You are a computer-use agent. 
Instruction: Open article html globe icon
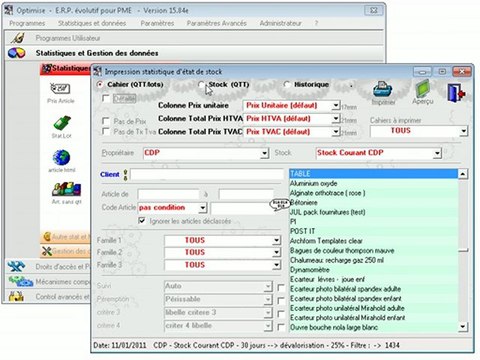point(61,158)
